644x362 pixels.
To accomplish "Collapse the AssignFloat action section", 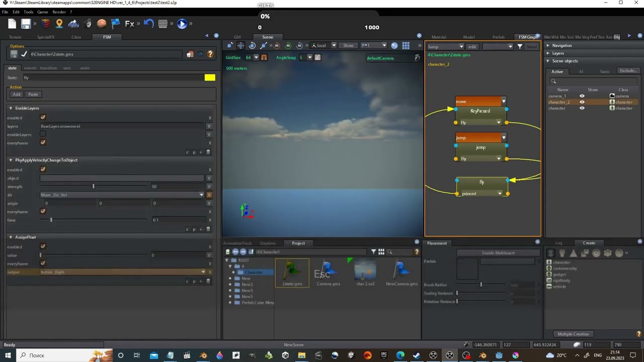I will coord(11,237).
